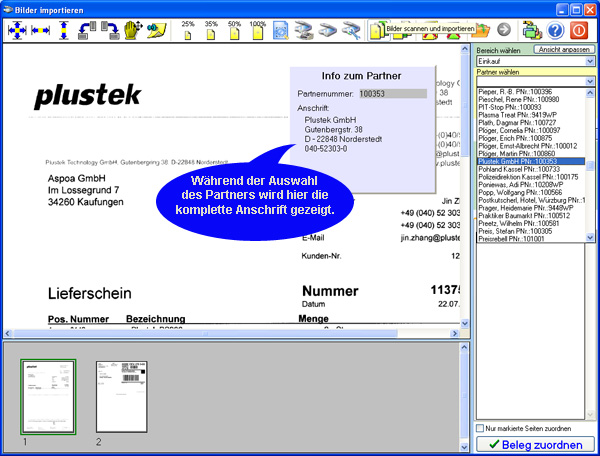Activate the yellow hand pan tool
600x456 pixels.
133,30
